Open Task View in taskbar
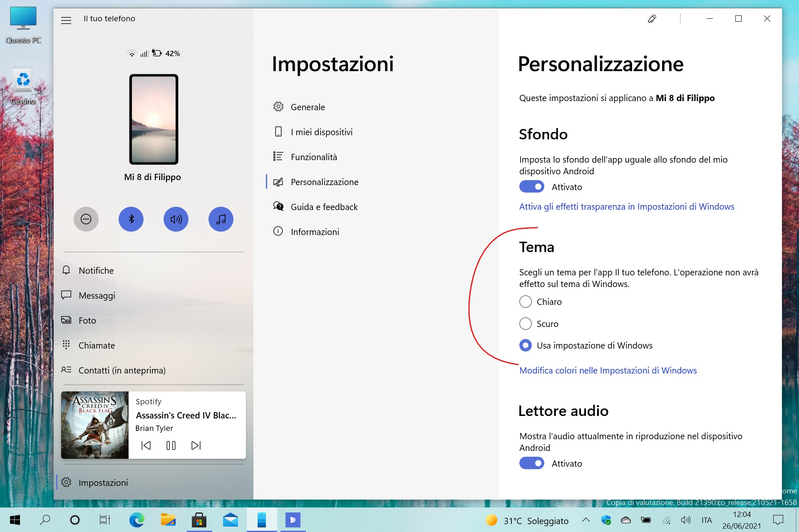This screenshot has height=532, width=799. pyautogui.click(x=105, y=520)
